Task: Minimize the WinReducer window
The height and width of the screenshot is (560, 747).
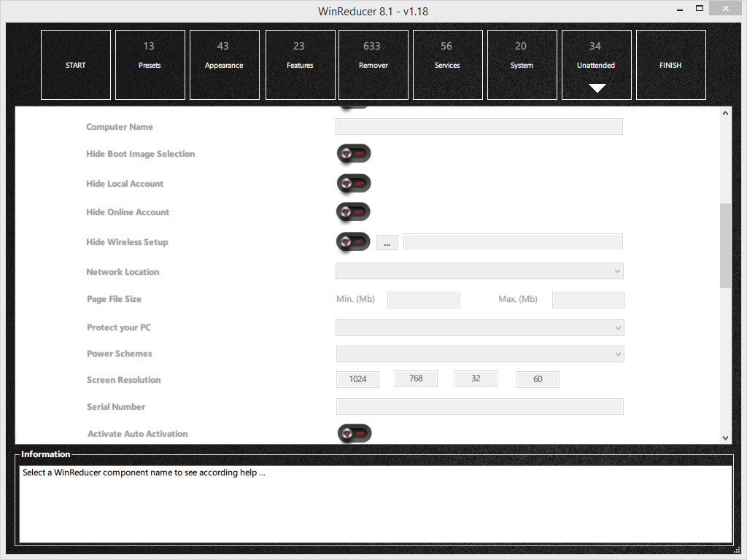Action: tap(680, 9)
